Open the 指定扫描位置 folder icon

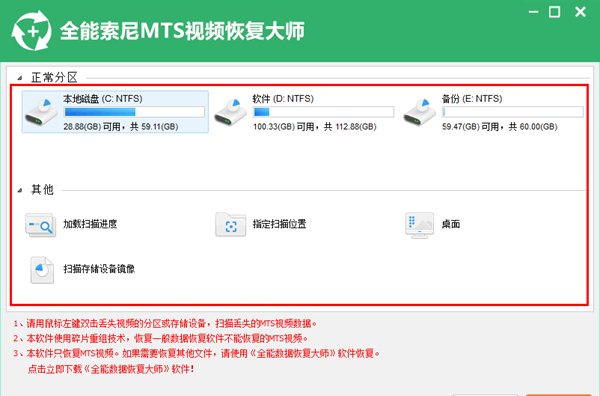[x=230, y=225]
